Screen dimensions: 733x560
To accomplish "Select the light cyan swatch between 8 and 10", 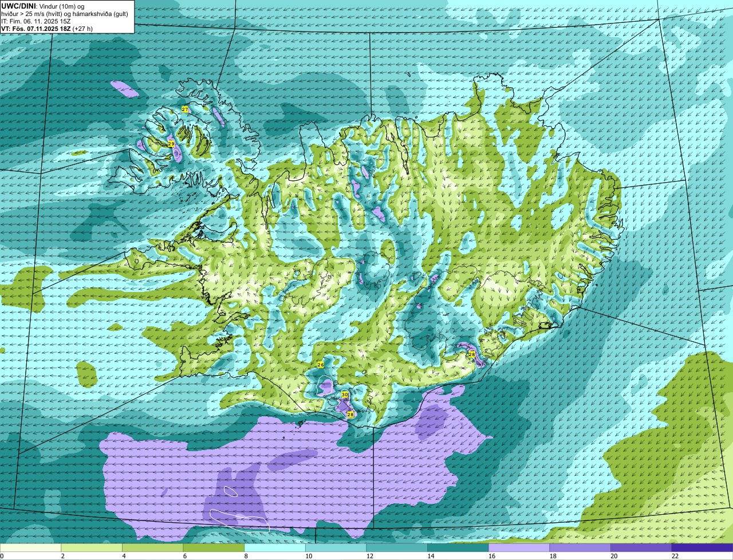I will tap(275, 547).
